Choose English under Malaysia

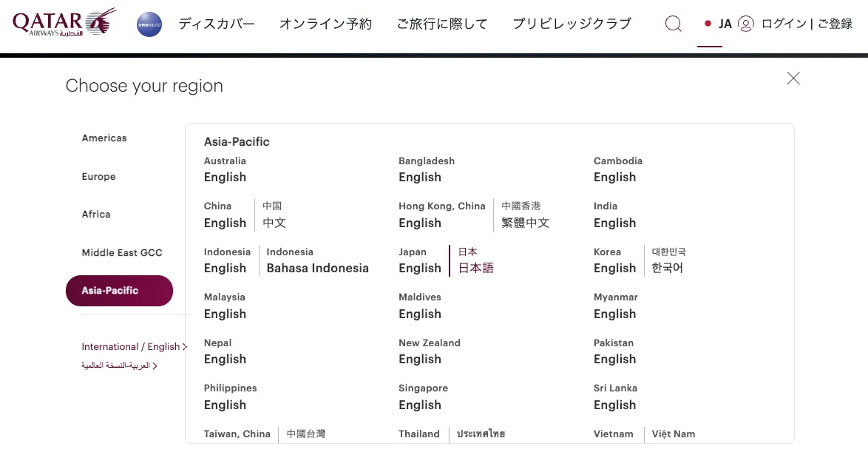tap(225, 314)
